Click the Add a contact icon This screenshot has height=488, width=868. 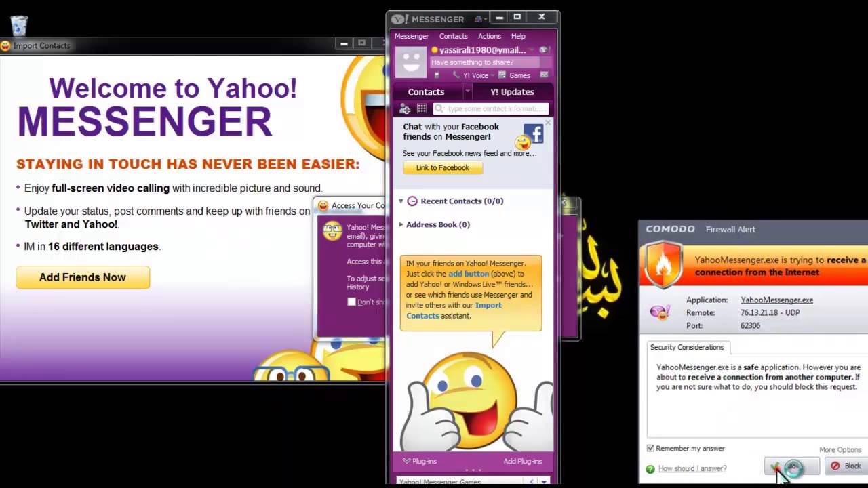click(405, 108)
